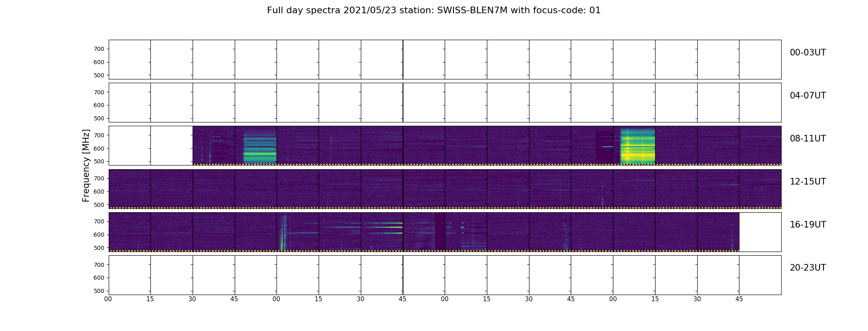Click the 600 tick of the 08-11UT row

point(99,149)
